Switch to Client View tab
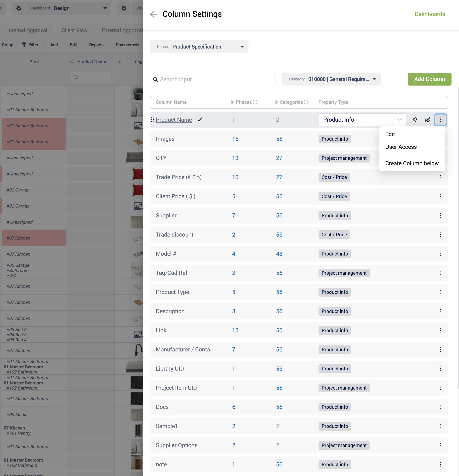This screenshot has height=476, width=459. [x=74, y=30]
